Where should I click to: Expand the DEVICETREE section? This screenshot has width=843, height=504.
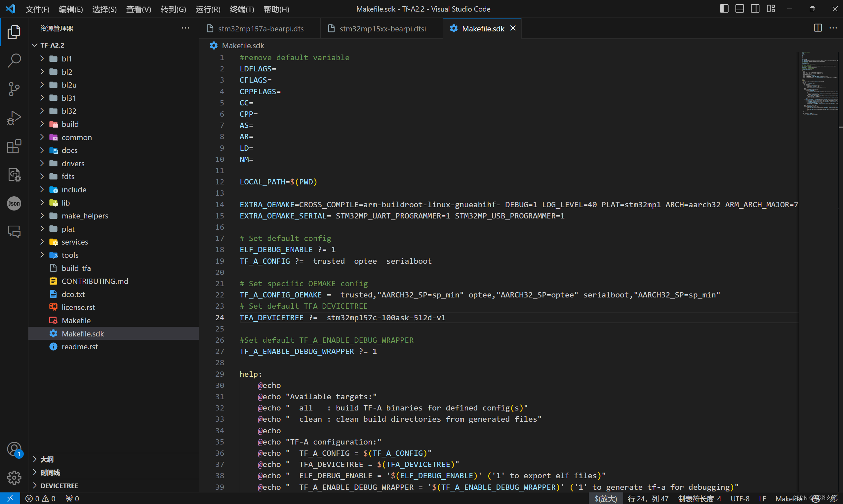113,486
